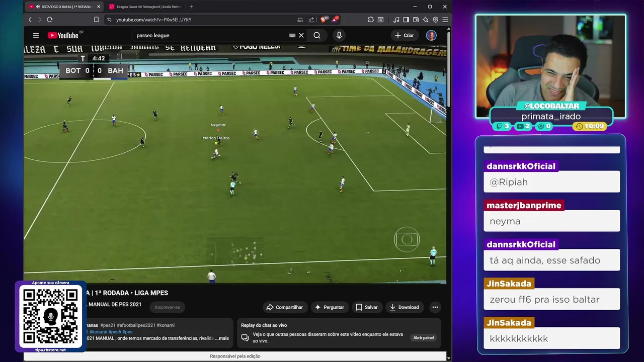Open the browser main menu icon

point(445,20)
